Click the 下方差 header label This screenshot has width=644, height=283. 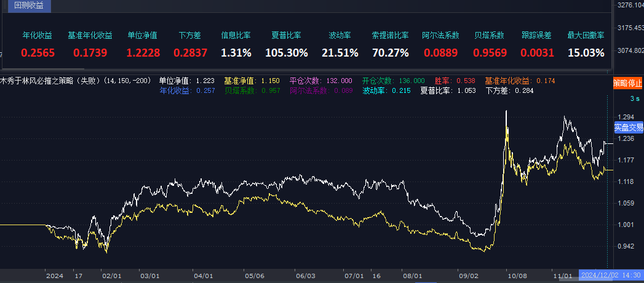click(190, 35)
